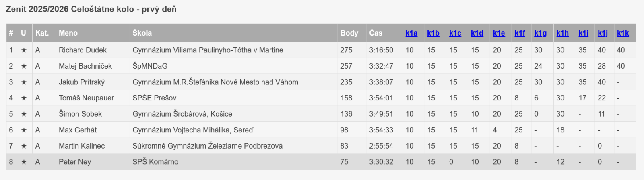Click the star in Martin Kalinec's row

point(24,146)
